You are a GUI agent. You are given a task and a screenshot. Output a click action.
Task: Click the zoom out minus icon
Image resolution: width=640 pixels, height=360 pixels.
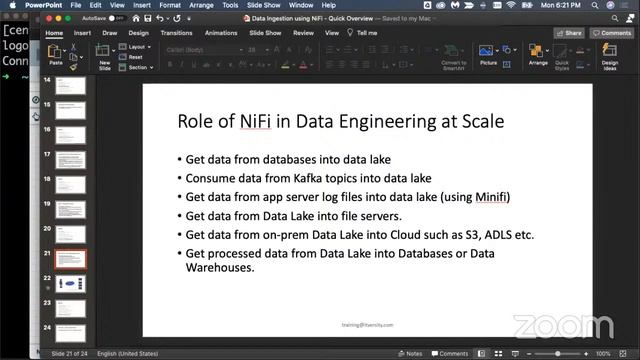click(529, 354)
